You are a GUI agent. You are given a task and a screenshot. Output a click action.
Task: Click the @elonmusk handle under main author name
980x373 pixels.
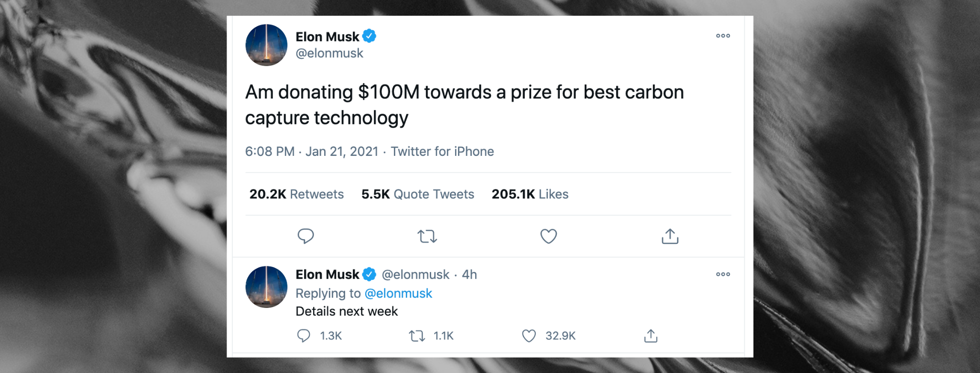329,54
